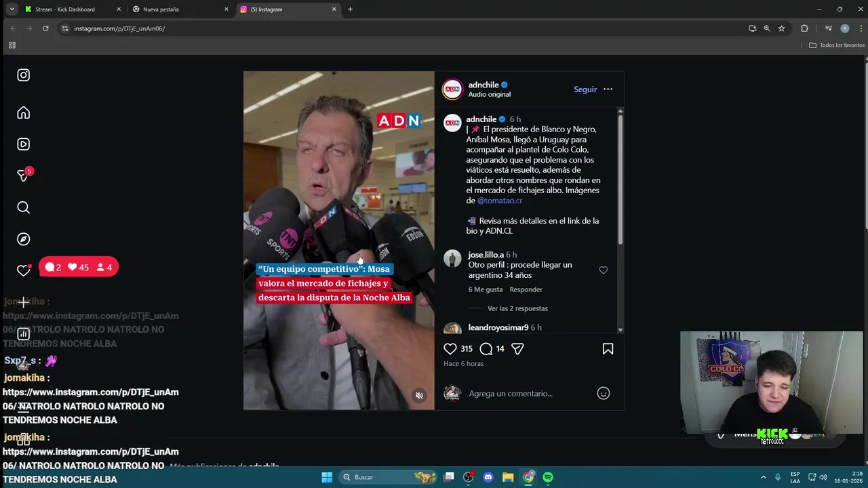Click the taskbar Buscar search box

coord(388,477)
